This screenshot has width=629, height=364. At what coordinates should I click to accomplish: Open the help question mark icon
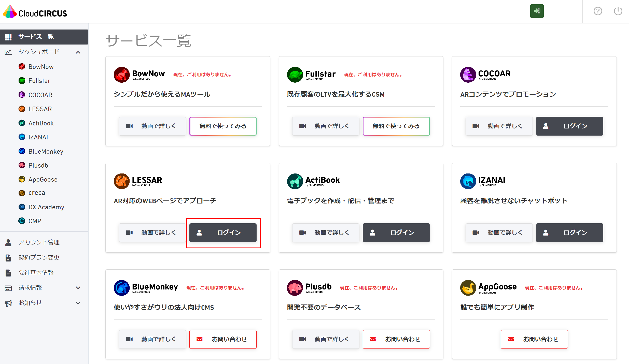click(598, 11)
